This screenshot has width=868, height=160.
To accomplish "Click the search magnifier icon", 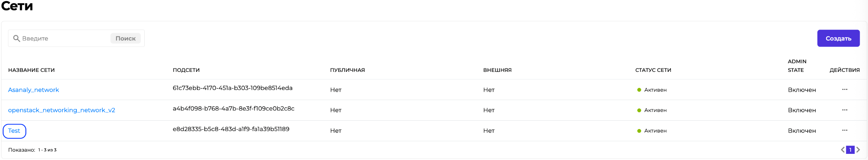I will [16, 38].
